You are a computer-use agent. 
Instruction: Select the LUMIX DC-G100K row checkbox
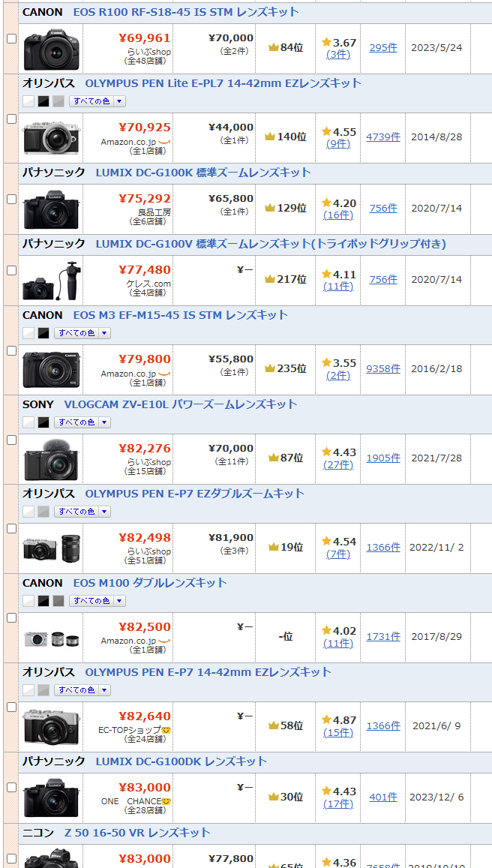(11, 200)
